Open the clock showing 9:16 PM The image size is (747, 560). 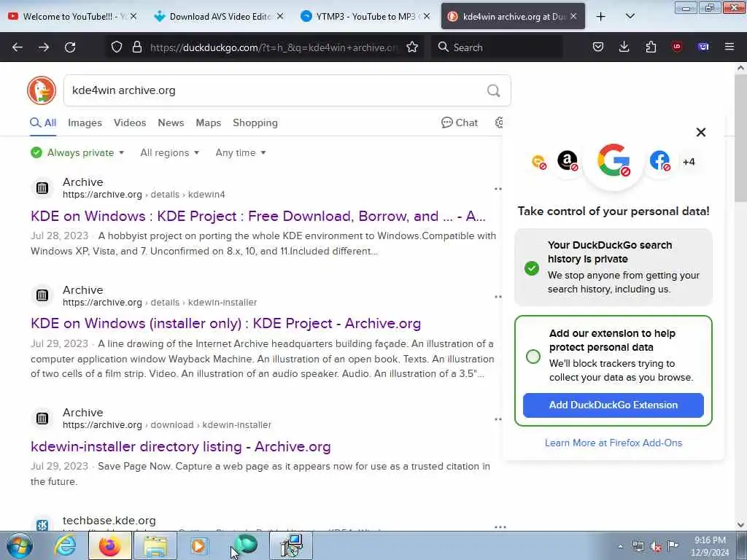(710, 547)
